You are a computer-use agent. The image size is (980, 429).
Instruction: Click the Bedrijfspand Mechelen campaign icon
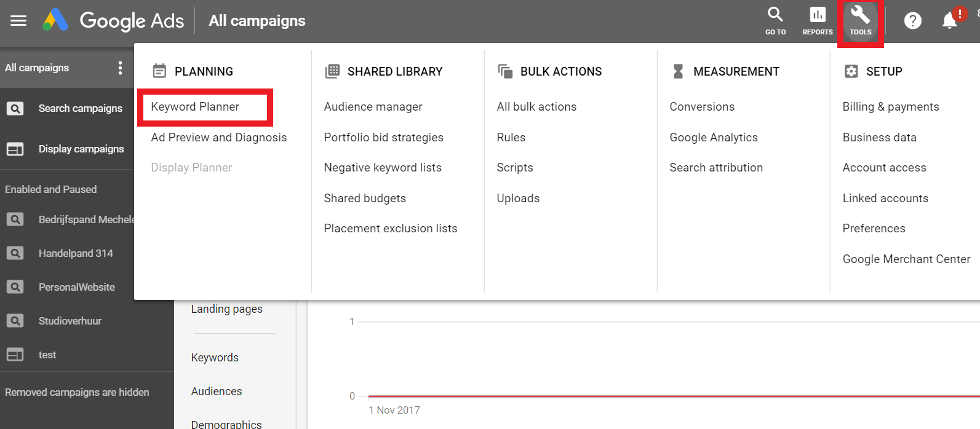click(x=15, y=219)
